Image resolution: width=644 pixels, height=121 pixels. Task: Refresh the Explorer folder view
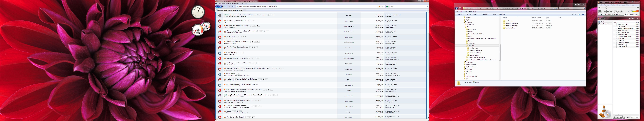click(x=556, y=9)
